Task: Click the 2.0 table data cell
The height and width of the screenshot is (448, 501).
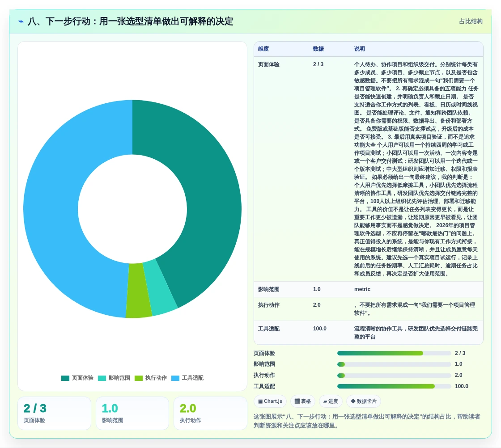Action: (x=317, y=305)
